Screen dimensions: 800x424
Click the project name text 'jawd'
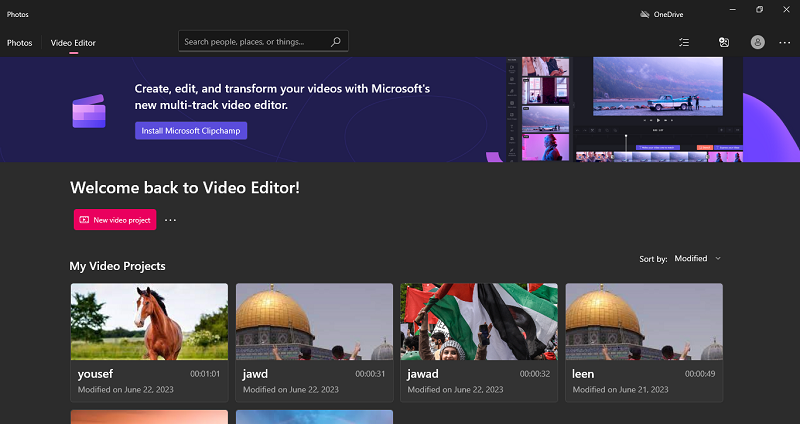(x=255, y=374)
